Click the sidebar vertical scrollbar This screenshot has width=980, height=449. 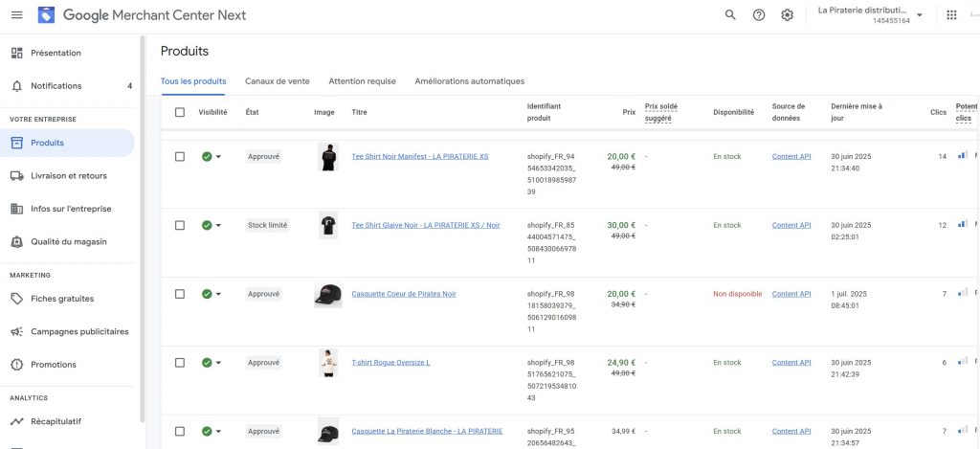[143, 228]
